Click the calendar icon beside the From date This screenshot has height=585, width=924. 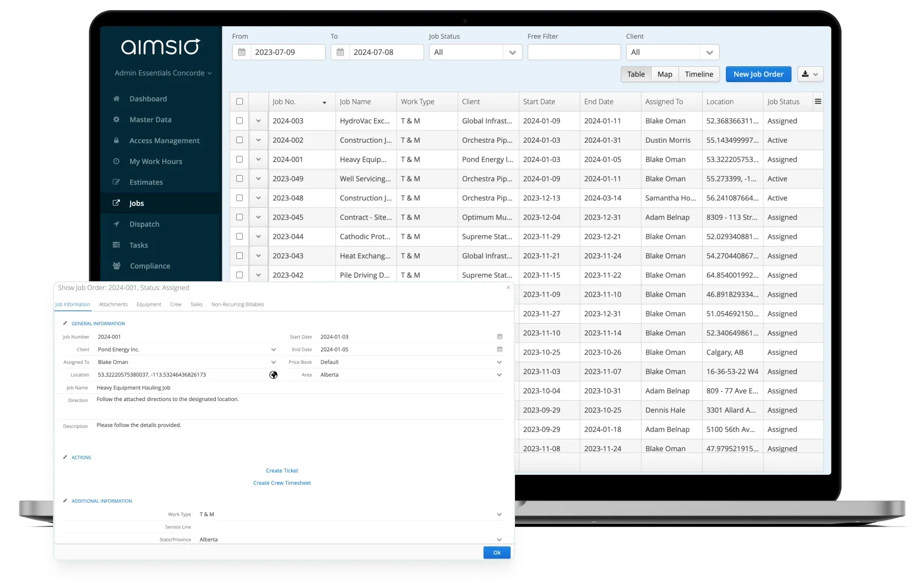pos(241,51)
